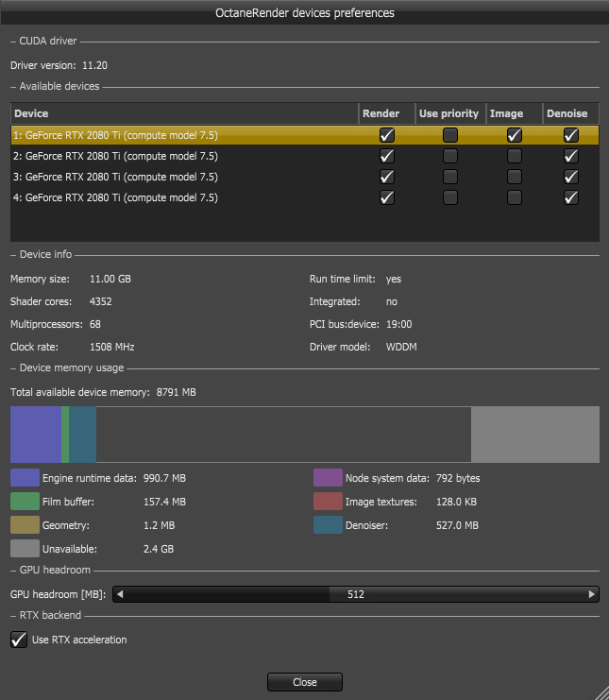Toggle Render checkbox for device 3

tap(387, 177)
